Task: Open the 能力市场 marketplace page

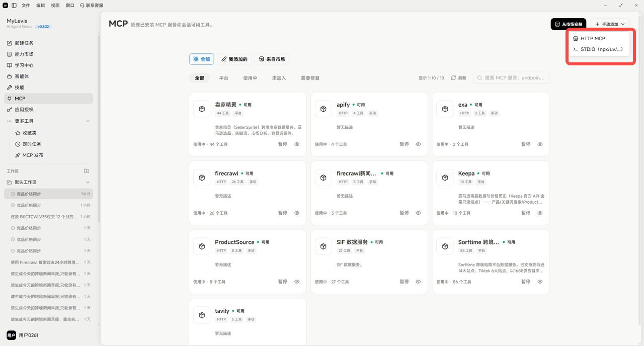Action: (48, 54)
